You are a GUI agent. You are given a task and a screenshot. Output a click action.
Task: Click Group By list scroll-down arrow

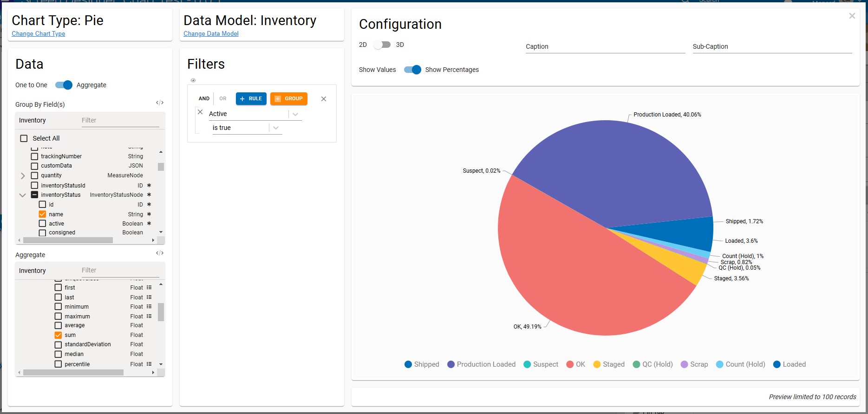tap(161, 232)
